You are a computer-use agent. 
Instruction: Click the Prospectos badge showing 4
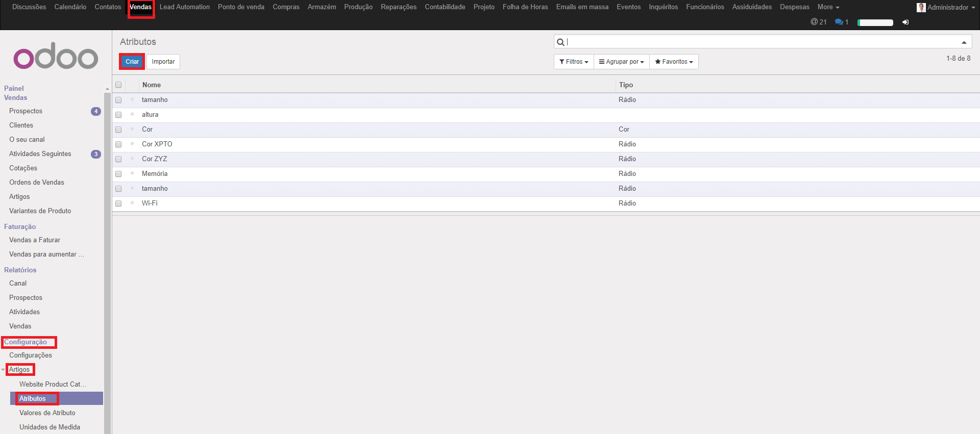[95, 111]
